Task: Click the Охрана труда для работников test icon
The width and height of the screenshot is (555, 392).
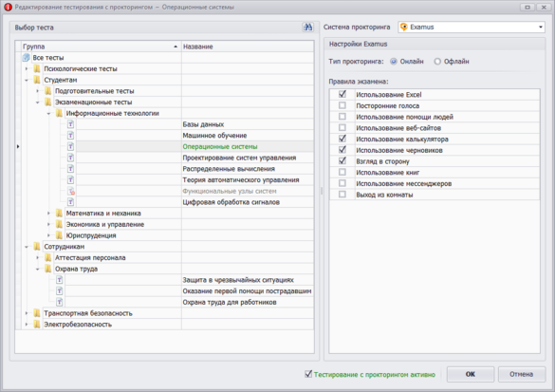Action: 60,302
